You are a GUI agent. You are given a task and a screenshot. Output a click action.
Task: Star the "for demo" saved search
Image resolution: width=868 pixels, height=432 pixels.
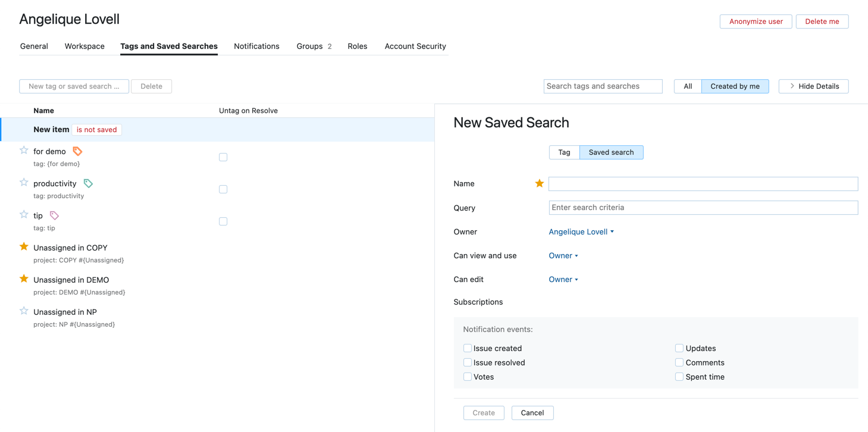coord(24,151)
